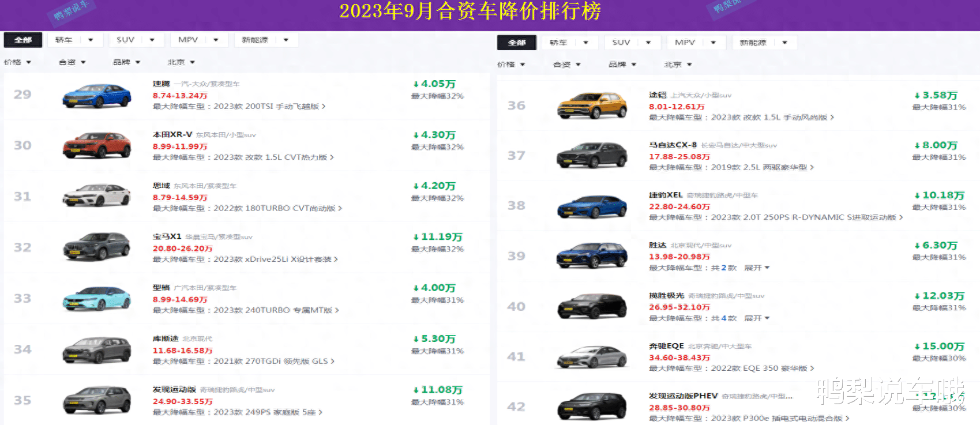Screen dimensions: 980x425
Task: Expand the left panel 品牌 filter
Action: [x=127, y=62]
